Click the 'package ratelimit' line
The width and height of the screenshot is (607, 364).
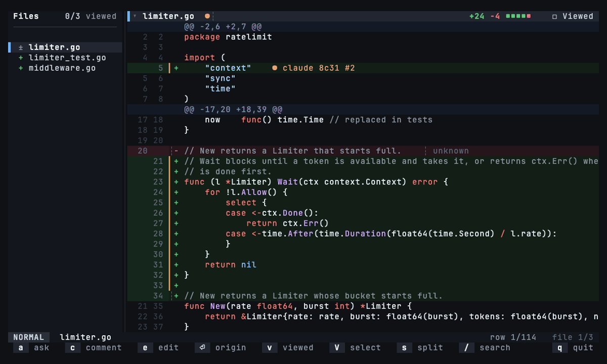click(363, 37)
